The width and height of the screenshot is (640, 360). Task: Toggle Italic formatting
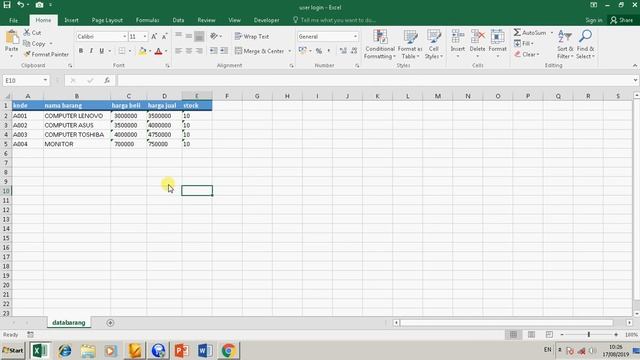91,51
